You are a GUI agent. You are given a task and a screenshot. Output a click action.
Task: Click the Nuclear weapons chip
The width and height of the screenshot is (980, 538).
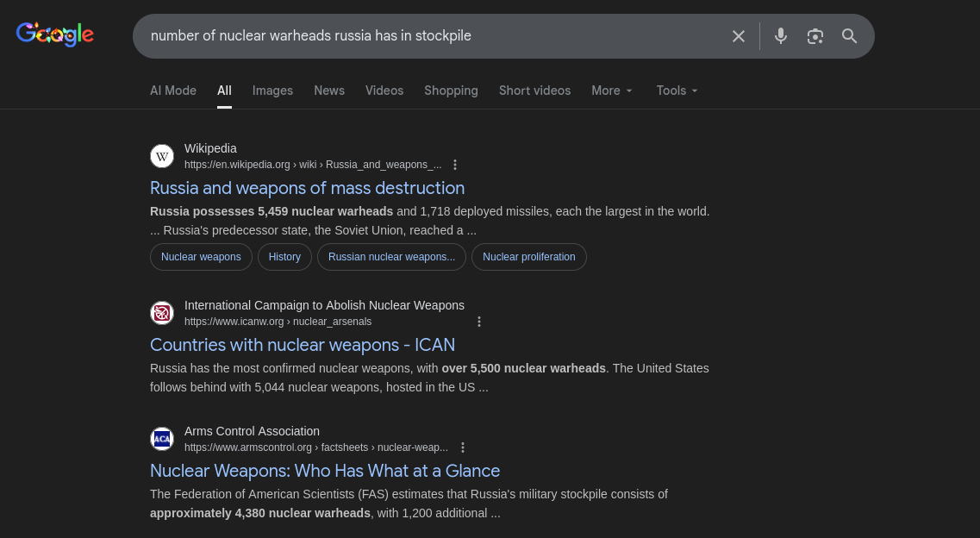click(201, 257)
